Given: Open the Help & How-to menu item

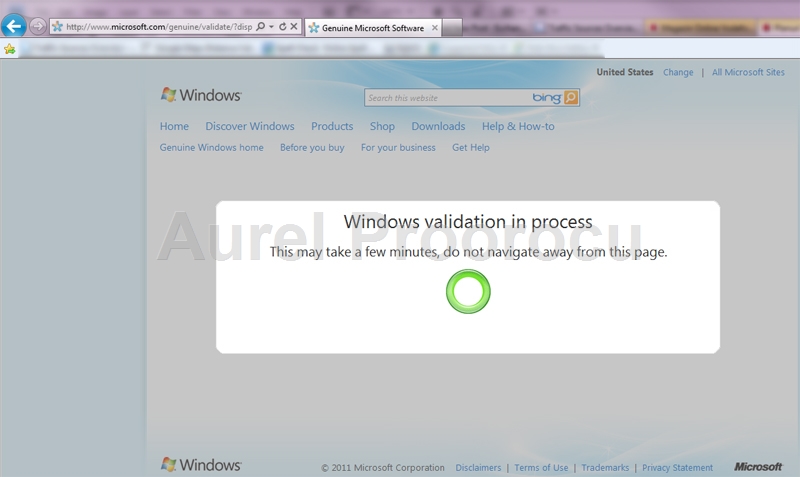Looking at the screenshot, I should (x=518, y=127).
